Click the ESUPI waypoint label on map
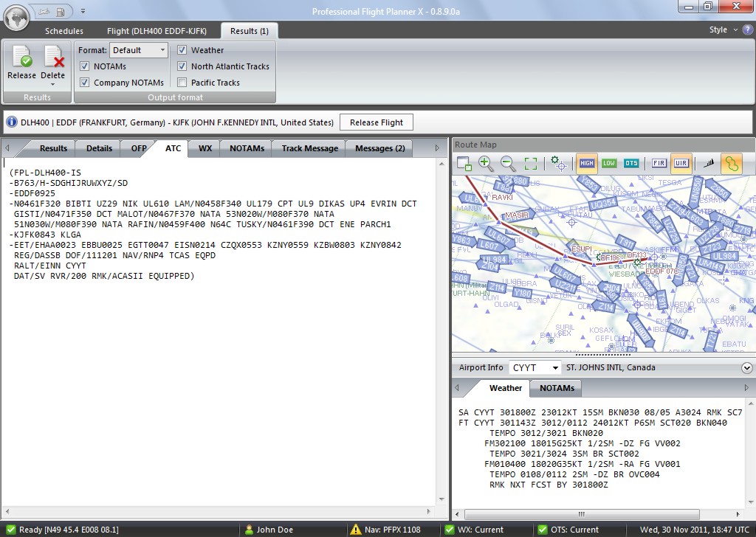The width and height of the screenshot is (756, 537). [581, 249]
